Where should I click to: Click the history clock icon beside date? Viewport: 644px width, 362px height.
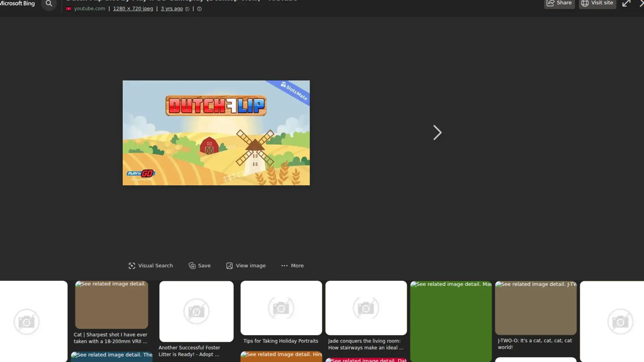pyautogui.click(x=187, y=9)
